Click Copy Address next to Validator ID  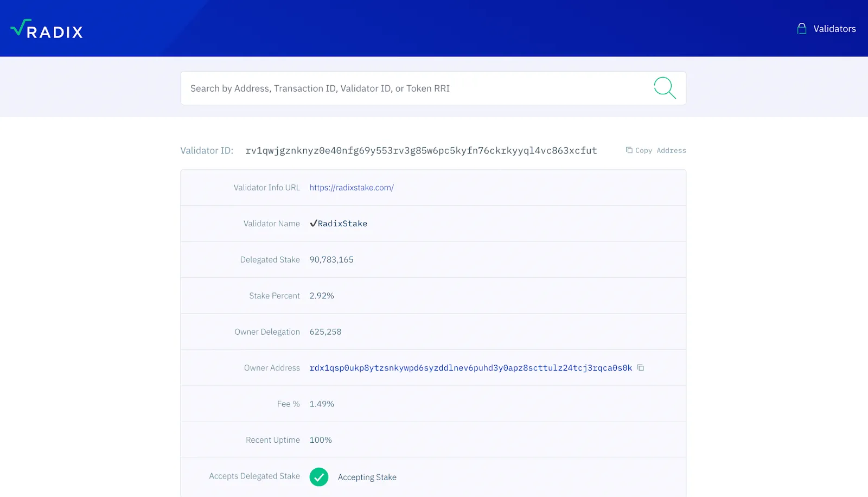pos(656,150)
